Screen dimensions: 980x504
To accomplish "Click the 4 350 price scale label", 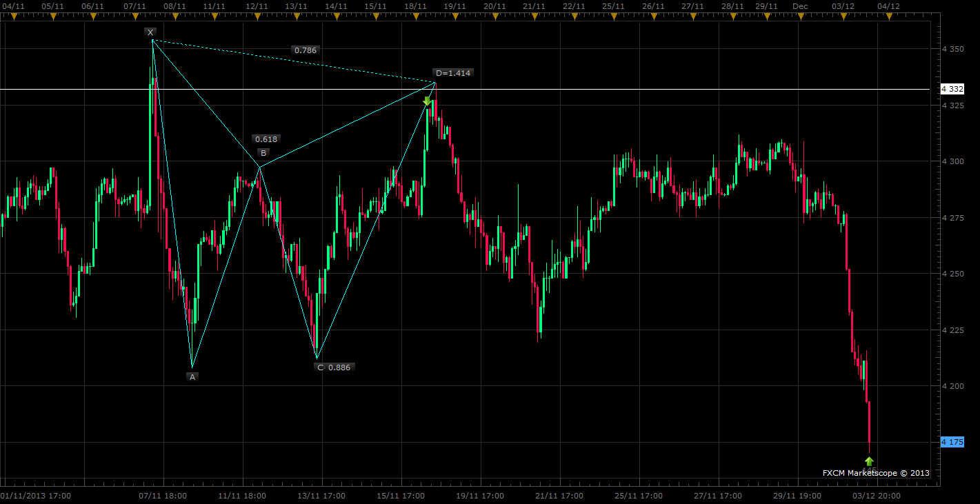I will click(952, 50).
